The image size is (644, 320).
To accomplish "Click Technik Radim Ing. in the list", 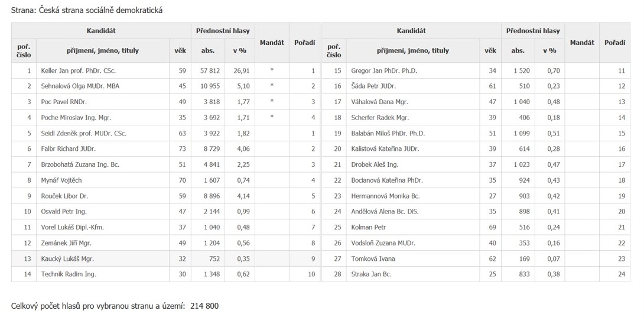I will (69, 274).
